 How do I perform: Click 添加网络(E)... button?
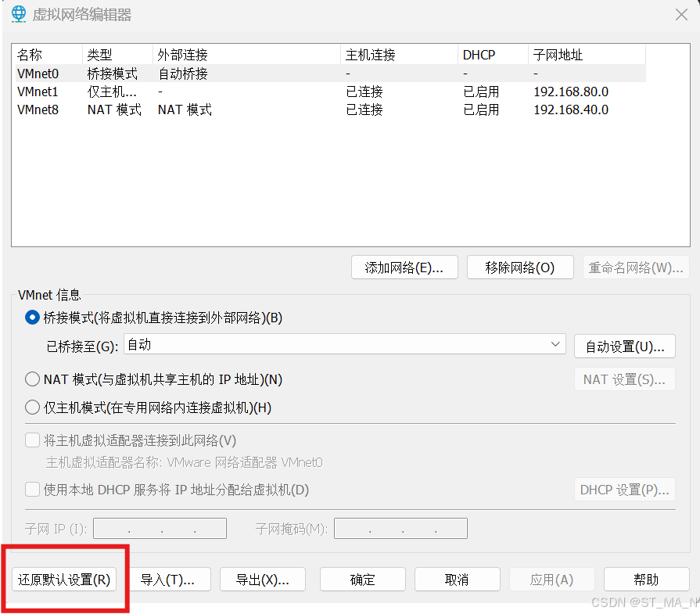pos(404,268)
